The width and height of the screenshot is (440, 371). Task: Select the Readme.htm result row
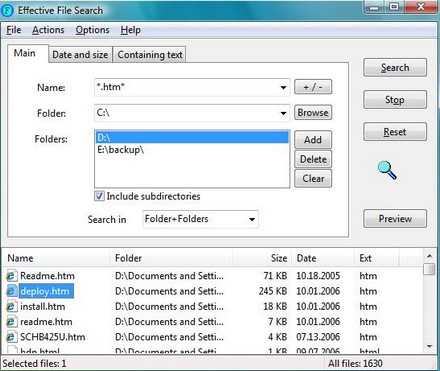213,276
